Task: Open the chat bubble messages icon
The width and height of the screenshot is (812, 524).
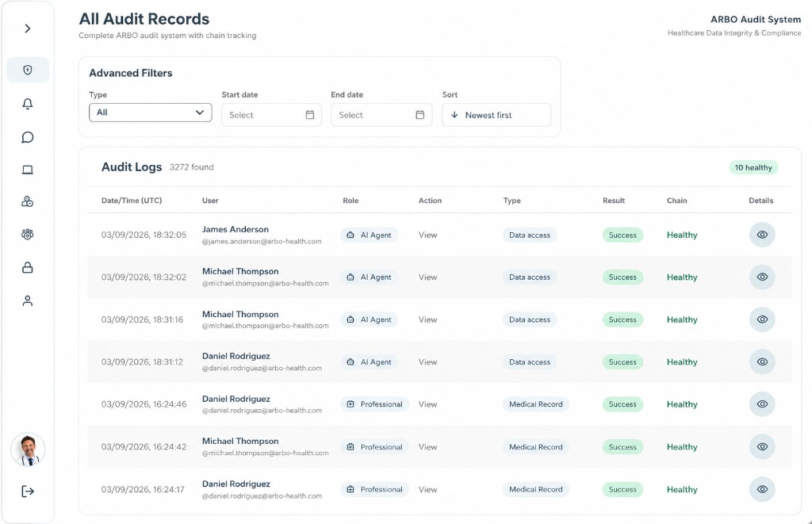Action: (28, 137)
